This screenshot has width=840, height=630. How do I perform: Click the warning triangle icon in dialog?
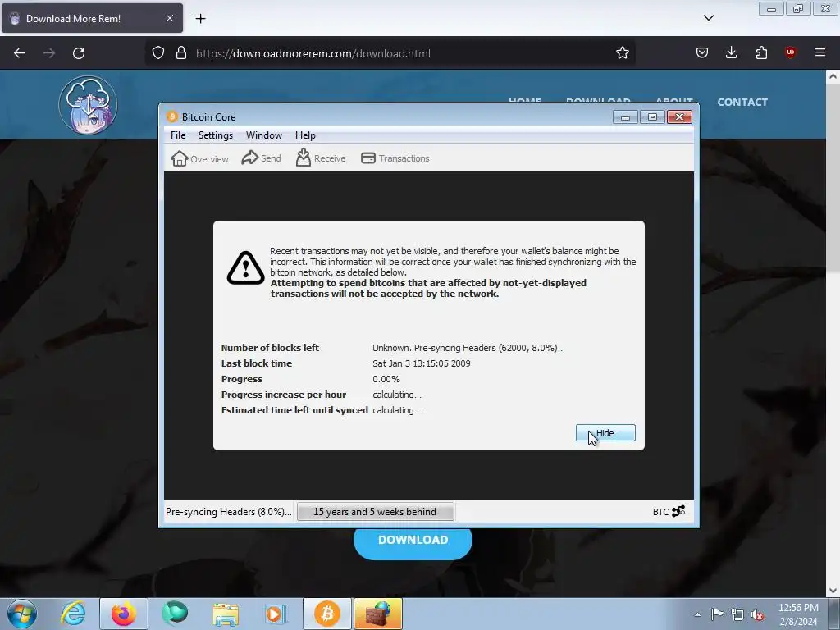tap(245, 267)
